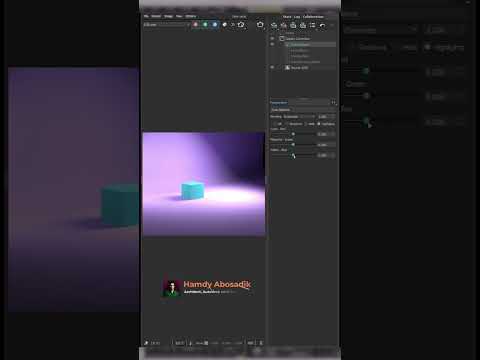480x360 pixels.
Task: Toggle the blue channel button
Action: pyautogui.click(x=215, y=24)
